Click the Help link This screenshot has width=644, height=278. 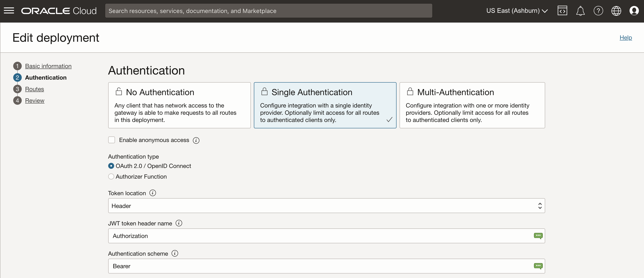click(625, 37)
